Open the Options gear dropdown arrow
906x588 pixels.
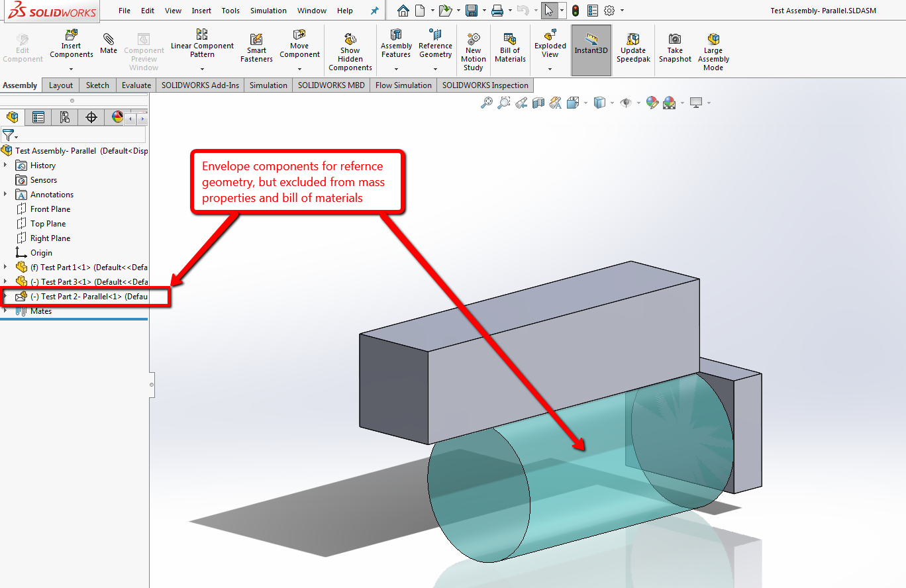click(623, 11)
